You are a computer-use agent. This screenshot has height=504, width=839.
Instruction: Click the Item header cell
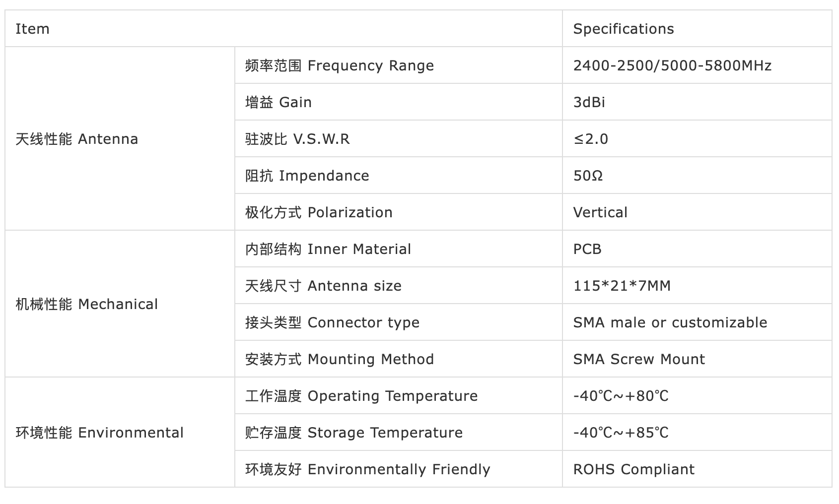33,29
